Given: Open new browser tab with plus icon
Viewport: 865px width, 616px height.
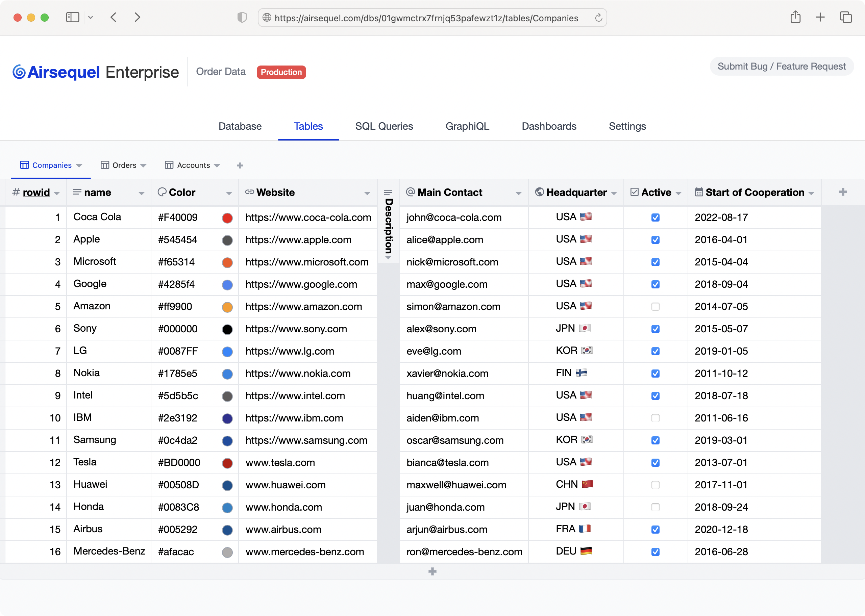Looking at the screenshot, I should pos(820,18).
